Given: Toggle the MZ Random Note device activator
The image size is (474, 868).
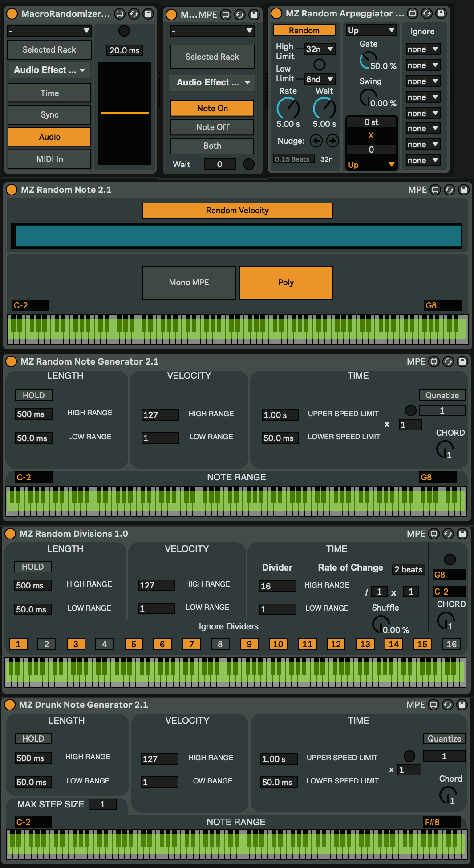Looking at the screenshot, I should 12,190.
